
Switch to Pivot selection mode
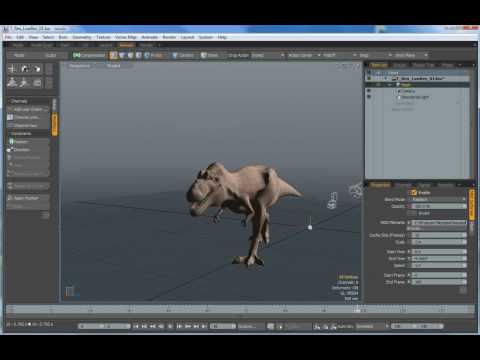[210, 55]
